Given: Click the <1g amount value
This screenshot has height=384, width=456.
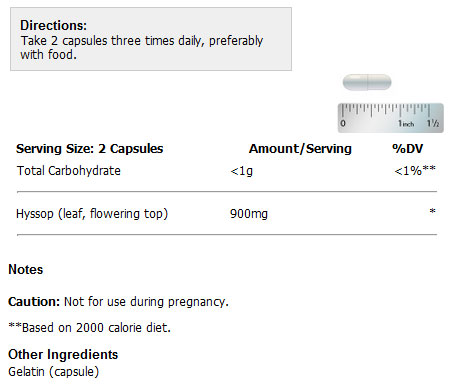Looking at the screenshot, I should pyautogui.click(x=241, y=171).
